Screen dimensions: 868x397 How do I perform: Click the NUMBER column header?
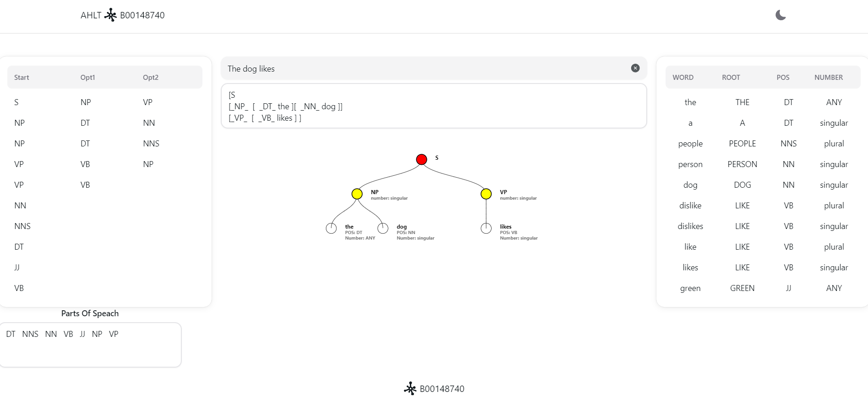[829, 78]
